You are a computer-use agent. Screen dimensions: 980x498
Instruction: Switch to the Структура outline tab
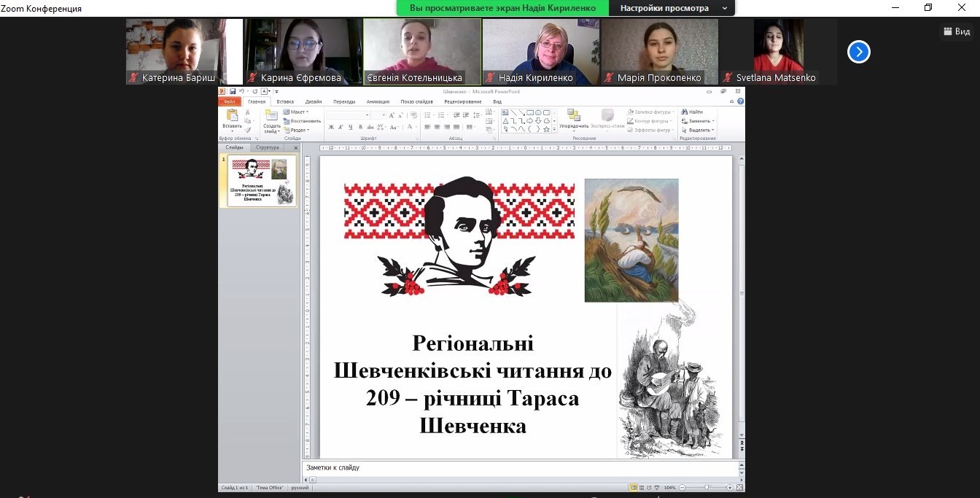point(268,147)
